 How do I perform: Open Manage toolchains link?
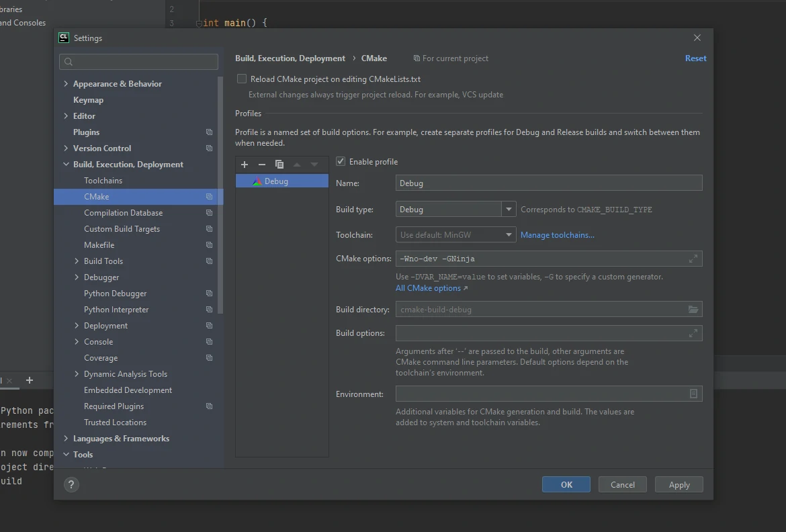[x=558, y=235]
